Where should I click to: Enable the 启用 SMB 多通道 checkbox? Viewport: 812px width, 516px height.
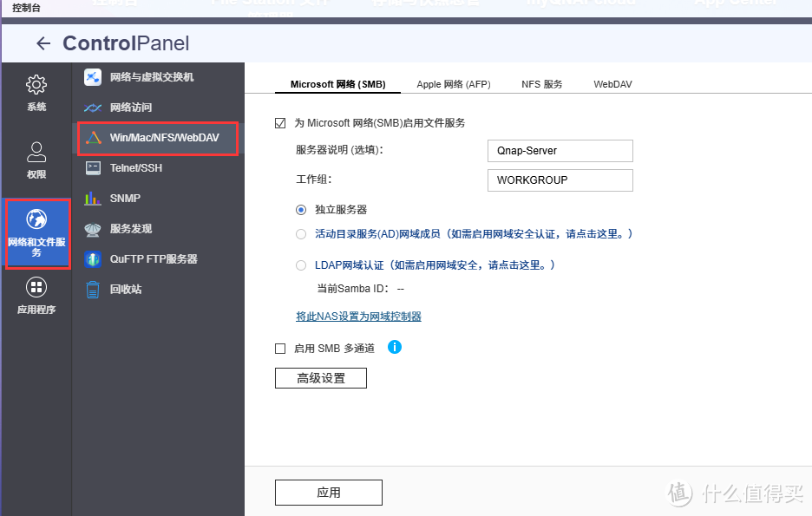280,348
